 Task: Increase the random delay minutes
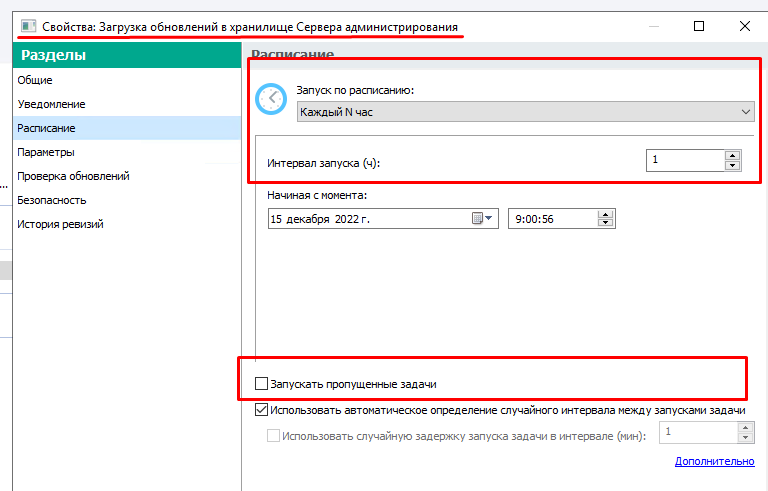745,428
